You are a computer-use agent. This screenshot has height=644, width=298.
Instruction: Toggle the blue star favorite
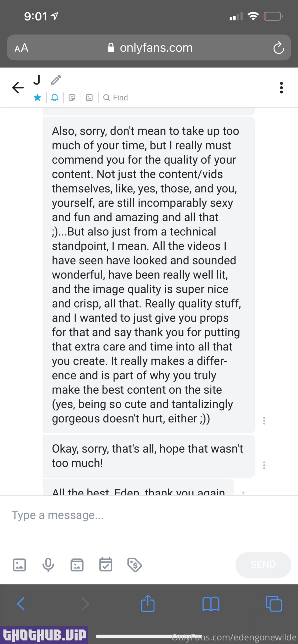[x=38, y=97]
